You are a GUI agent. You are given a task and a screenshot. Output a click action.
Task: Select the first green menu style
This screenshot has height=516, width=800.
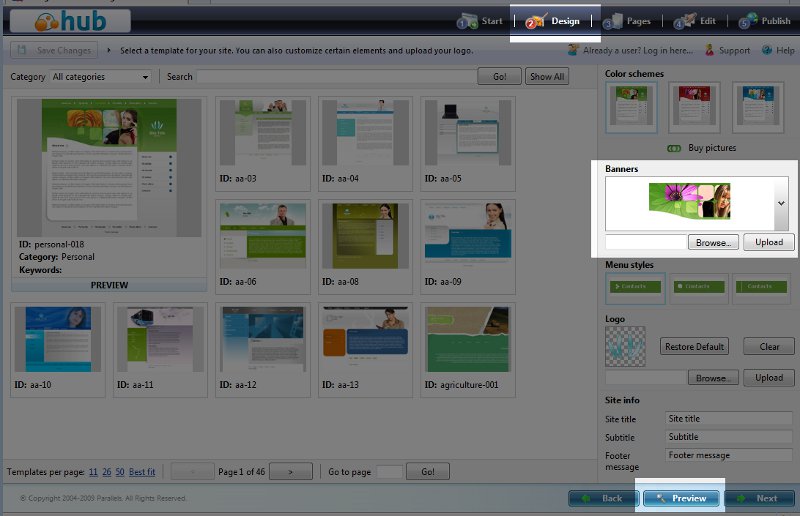coord(633,287)
